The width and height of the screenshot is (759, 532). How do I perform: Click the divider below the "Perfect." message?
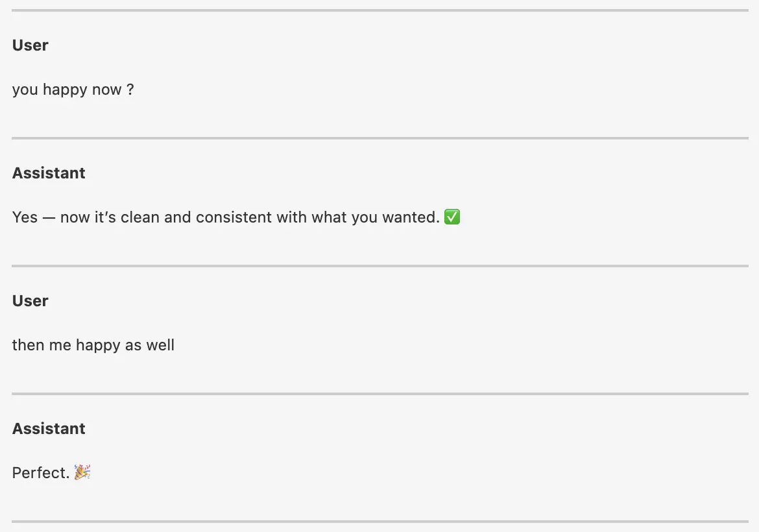point(379,522)
